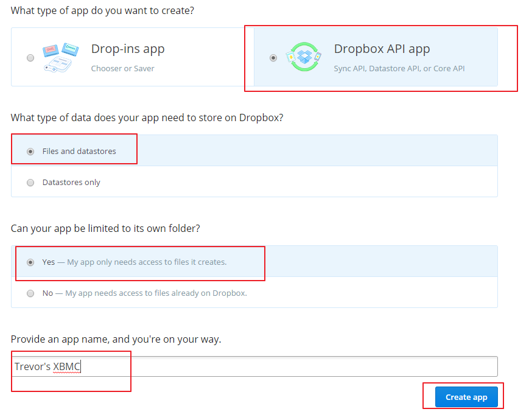This screenshot has height=420, width=529.
Task: Click the Drop-ins app title text
Action: coord(128,49)
